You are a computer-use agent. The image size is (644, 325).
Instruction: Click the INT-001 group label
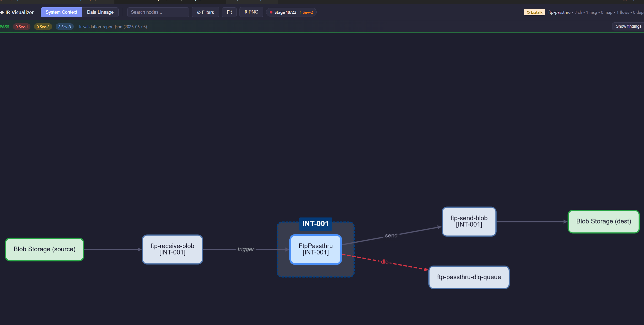tap(315, 224)
